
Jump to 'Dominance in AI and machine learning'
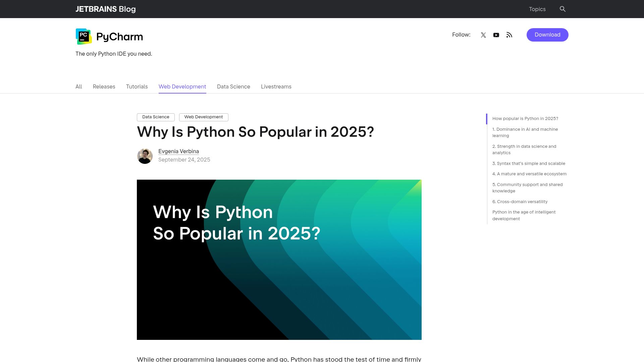[525, 132]
